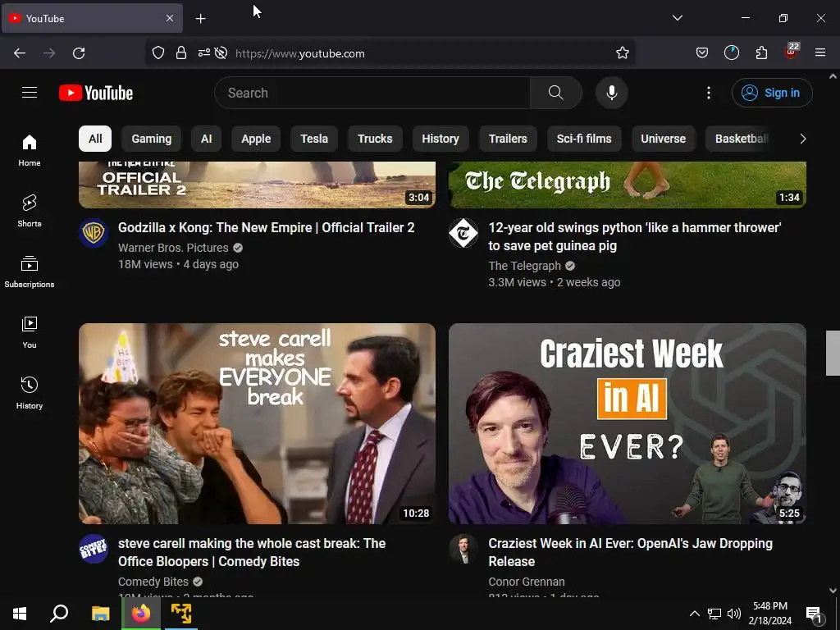The width and height of the screenshot is (840, 630).
Task: Open The Telegraph channel name link
Action: click(524, 267)
